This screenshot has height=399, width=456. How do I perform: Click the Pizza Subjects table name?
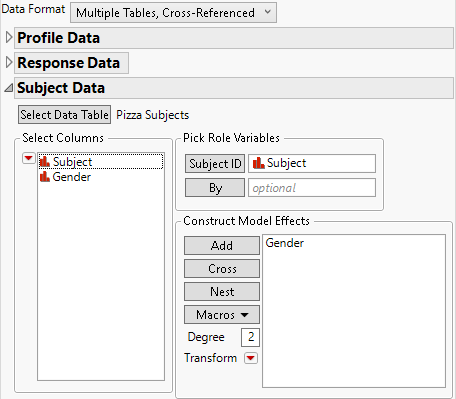click(x=153, y=115)
